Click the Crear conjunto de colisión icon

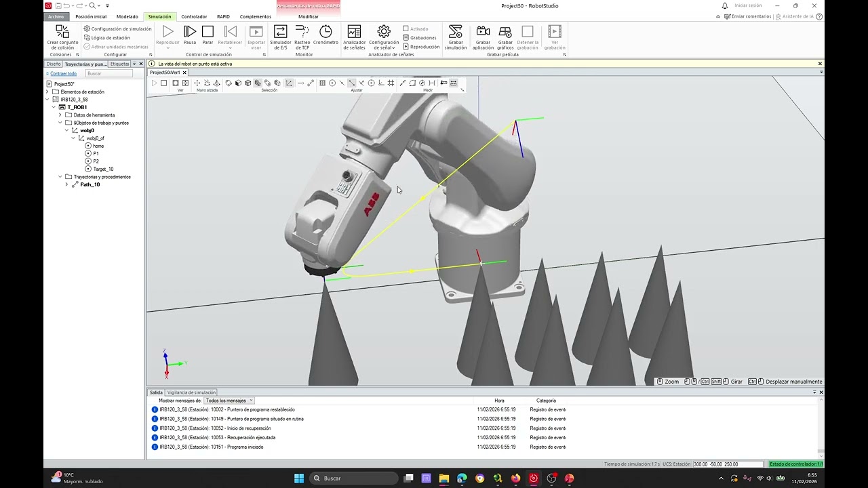(62, 32)
